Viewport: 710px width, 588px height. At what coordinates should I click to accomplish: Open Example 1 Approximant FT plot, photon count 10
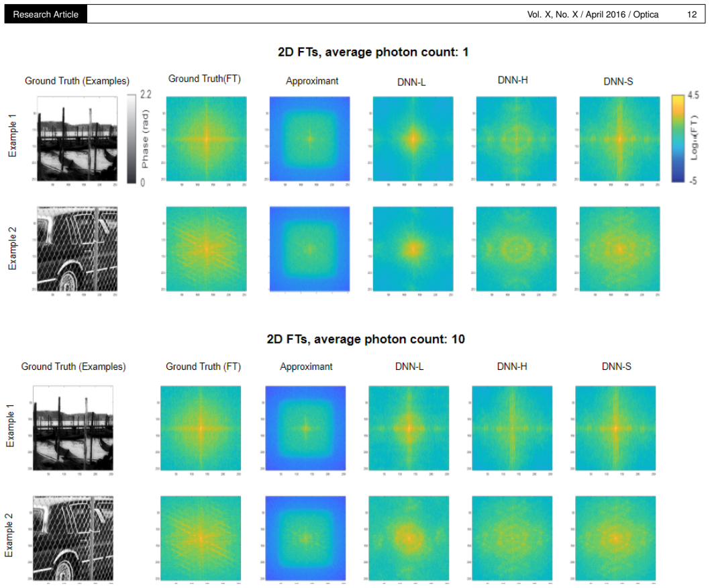pos(305,428)
